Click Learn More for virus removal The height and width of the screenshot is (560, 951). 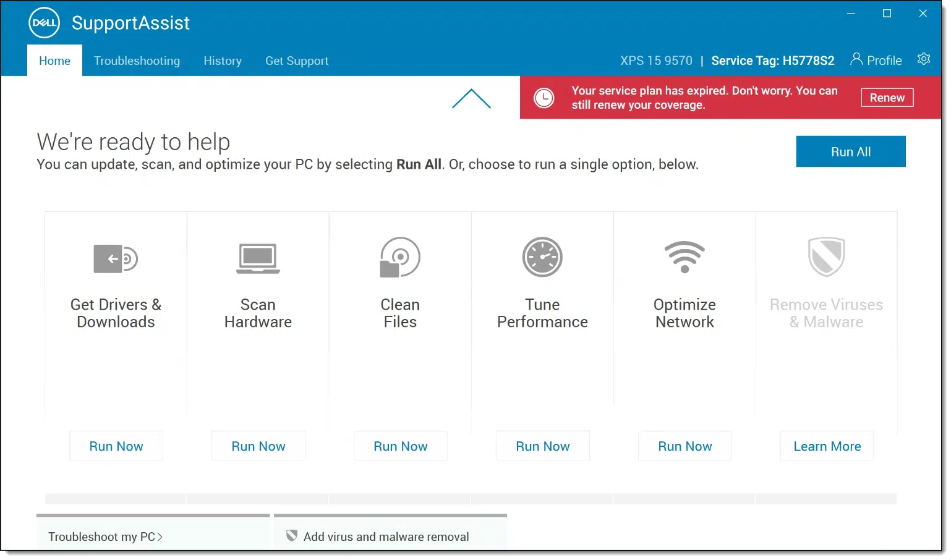[x=827, y=446]
